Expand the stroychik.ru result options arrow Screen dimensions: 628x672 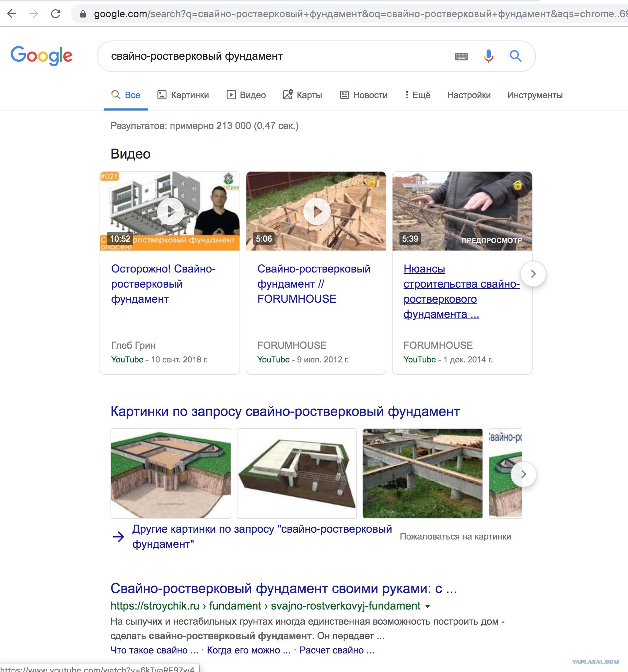coord(428,606)
